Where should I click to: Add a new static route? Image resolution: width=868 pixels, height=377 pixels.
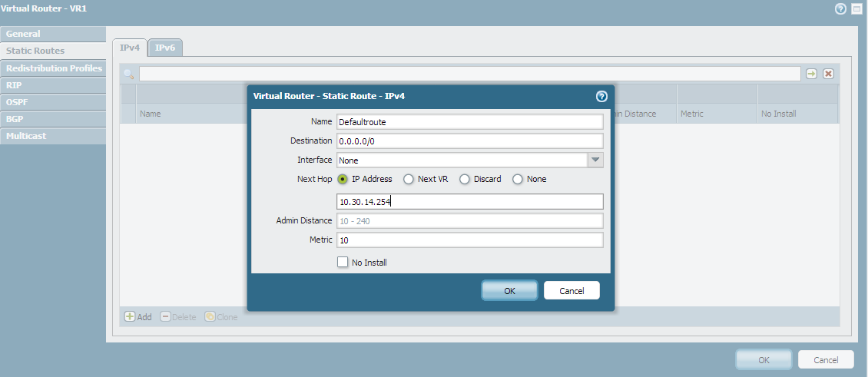[x=137, y=316]
